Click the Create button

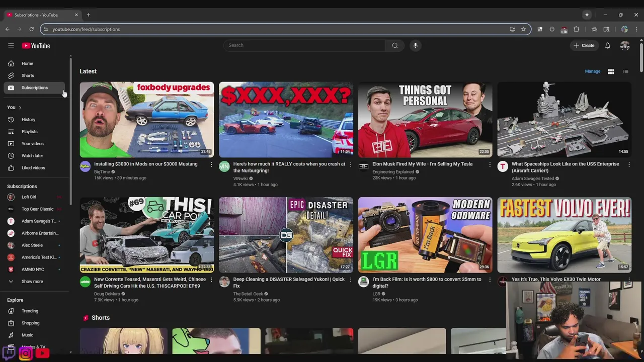click(x=584, y=45)
